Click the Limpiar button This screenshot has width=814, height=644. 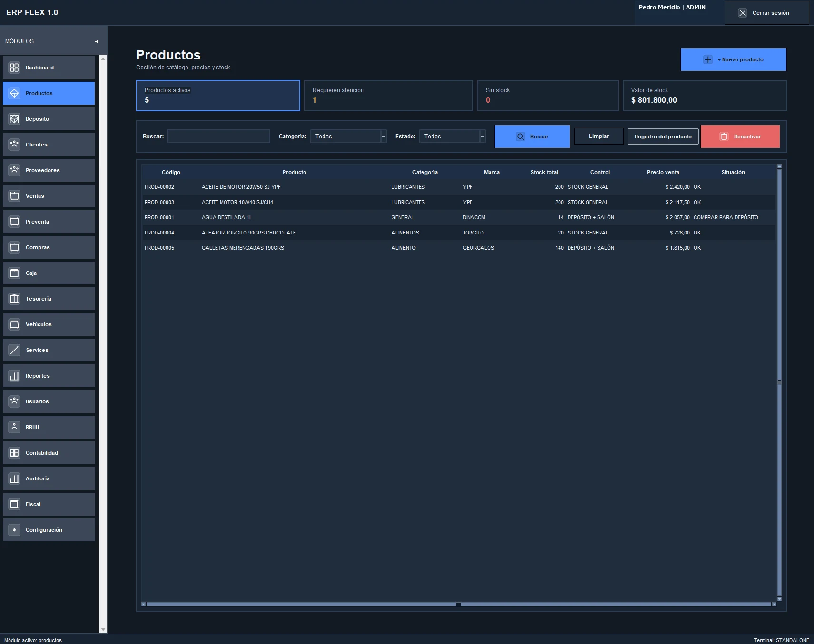click(x=598, y=136)
